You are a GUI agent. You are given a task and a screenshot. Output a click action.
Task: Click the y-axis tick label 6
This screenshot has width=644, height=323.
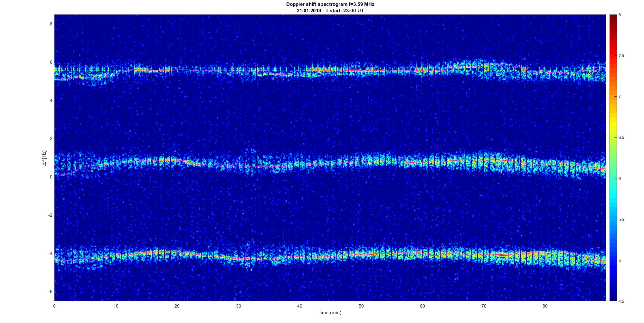51,62
